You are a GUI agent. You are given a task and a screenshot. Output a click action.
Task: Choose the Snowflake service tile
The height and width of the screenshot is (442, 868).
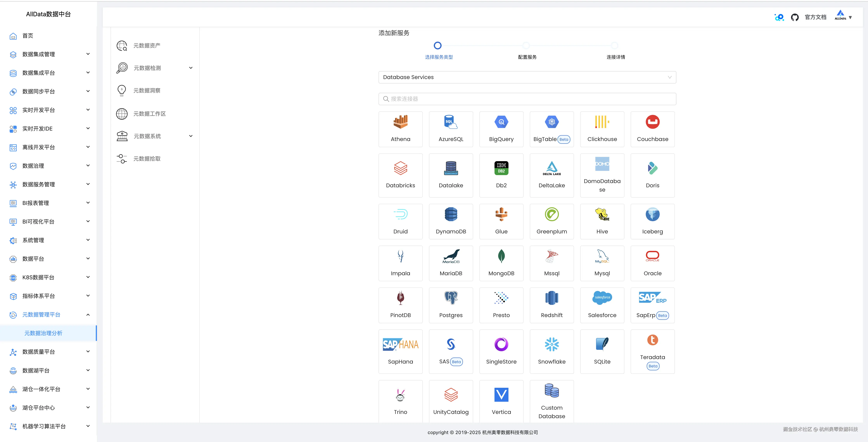click(552, 351)
